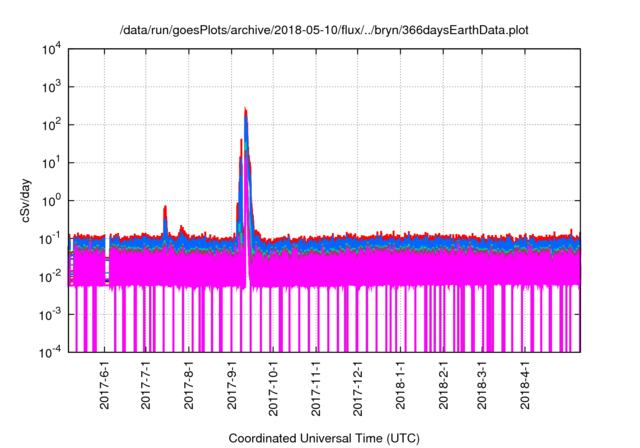Viewport: 640px width, 448px height.
Task: Click the 10^-3 y-axis tick label
Action: click(50, 315)
